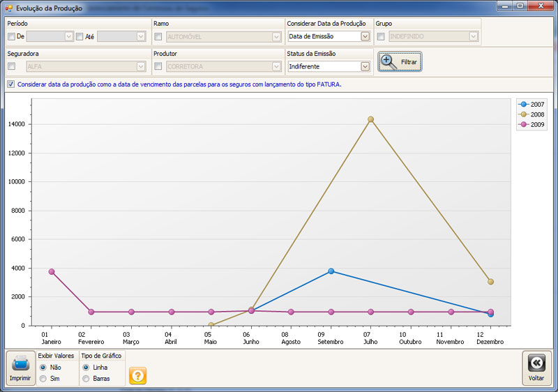Enable the Até period checkbox

[x=80, y=37]
